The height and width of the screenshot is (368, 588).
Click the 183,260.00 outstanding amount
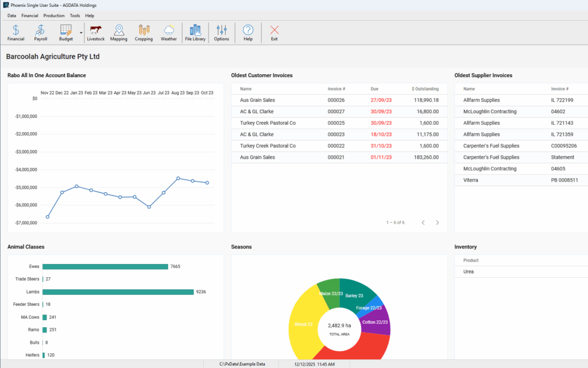coord(427,158)
